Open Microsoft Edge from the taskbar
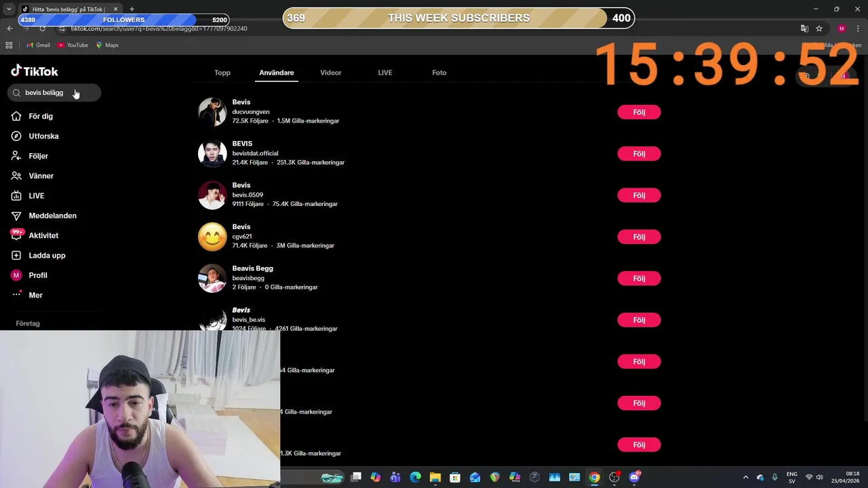Viewport: 868px width, 488px height. pyautogui.click(x=416, y=477)
